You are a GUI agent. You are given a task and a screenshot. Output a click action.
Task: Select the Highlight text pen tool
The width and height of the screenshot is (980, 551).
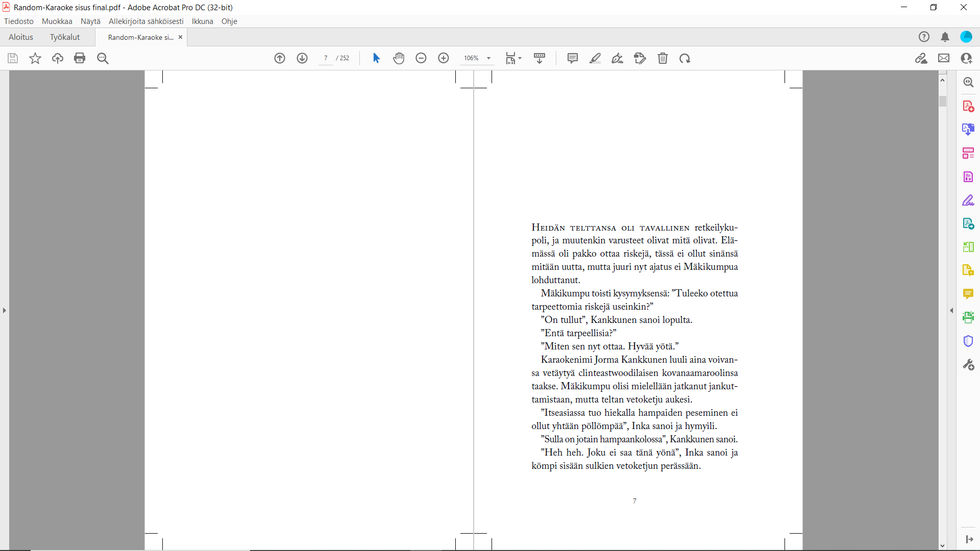(x=595, y=58)
